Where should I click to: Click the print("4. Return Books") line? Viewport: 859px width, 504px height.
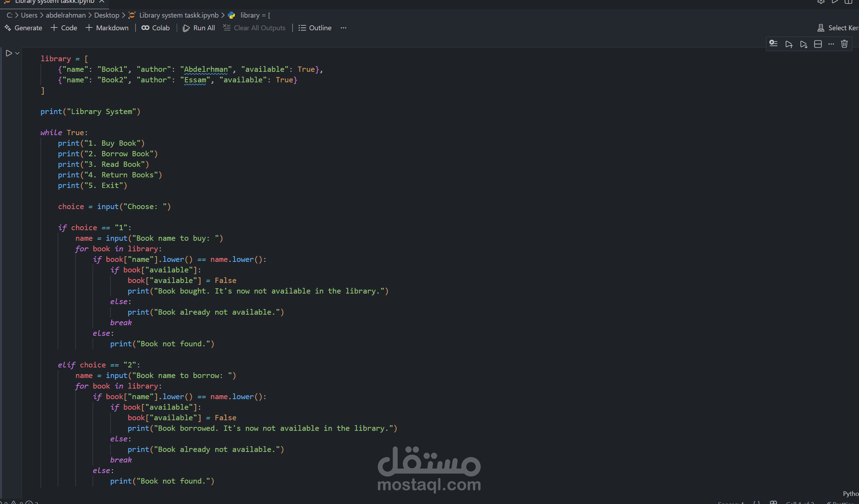click(x=110, y=175)
